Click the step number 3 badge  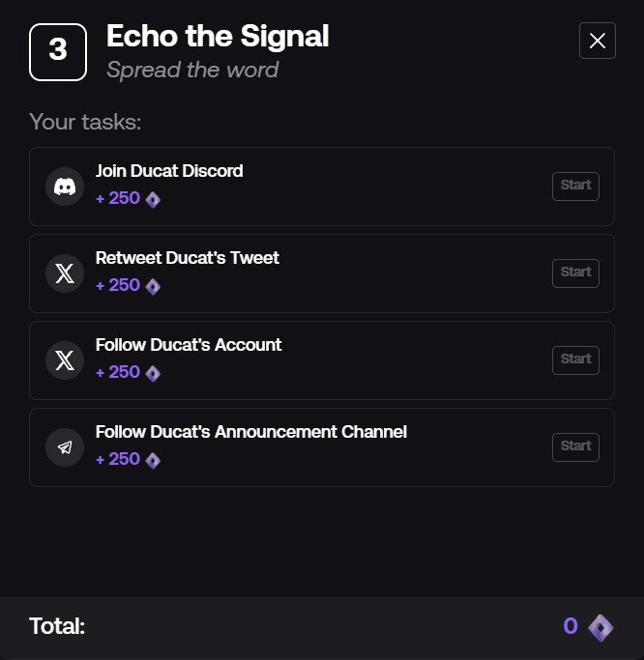[58, 52]
